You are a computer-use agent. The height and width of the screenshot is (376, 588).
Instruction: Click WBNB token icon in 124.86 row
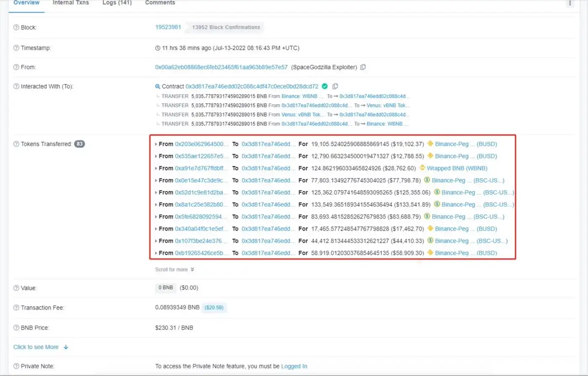422,168
